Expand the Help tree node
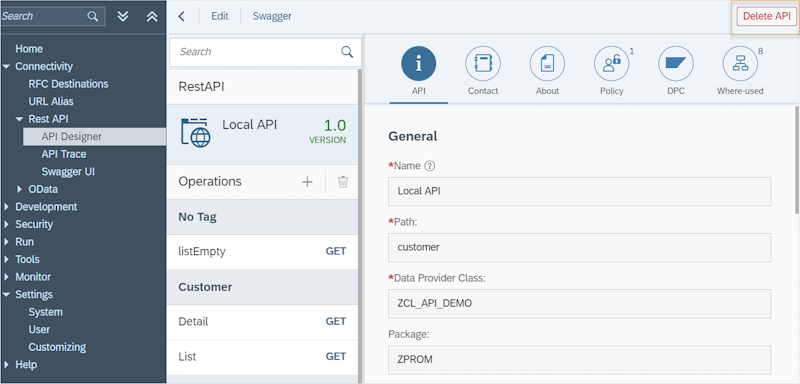800x384 pixels. [6, 365]
